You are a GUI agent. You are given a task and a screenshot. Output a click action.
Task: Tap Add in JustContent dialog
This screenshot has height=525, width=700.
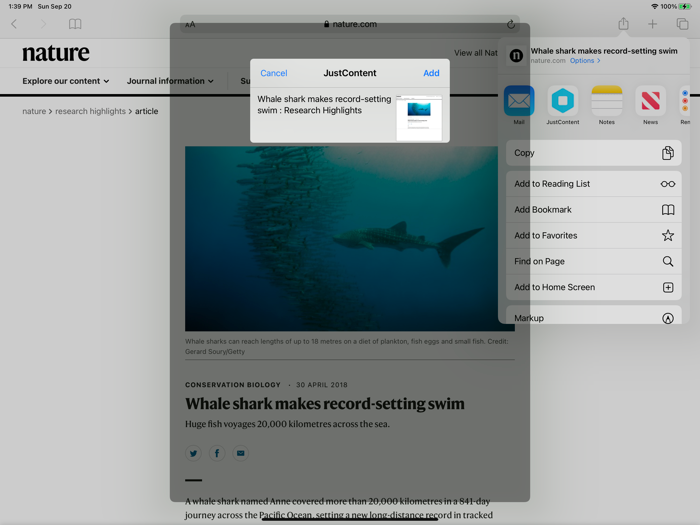tap(431, 73)
